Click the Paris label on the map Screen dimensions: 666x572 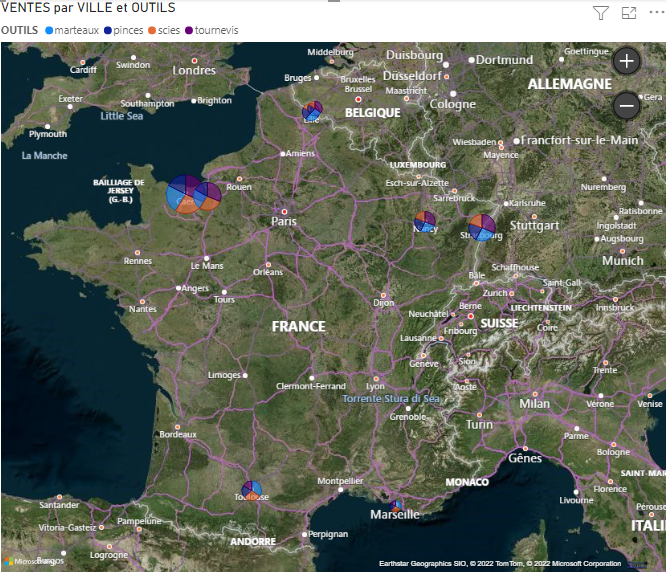pos(284,221)
